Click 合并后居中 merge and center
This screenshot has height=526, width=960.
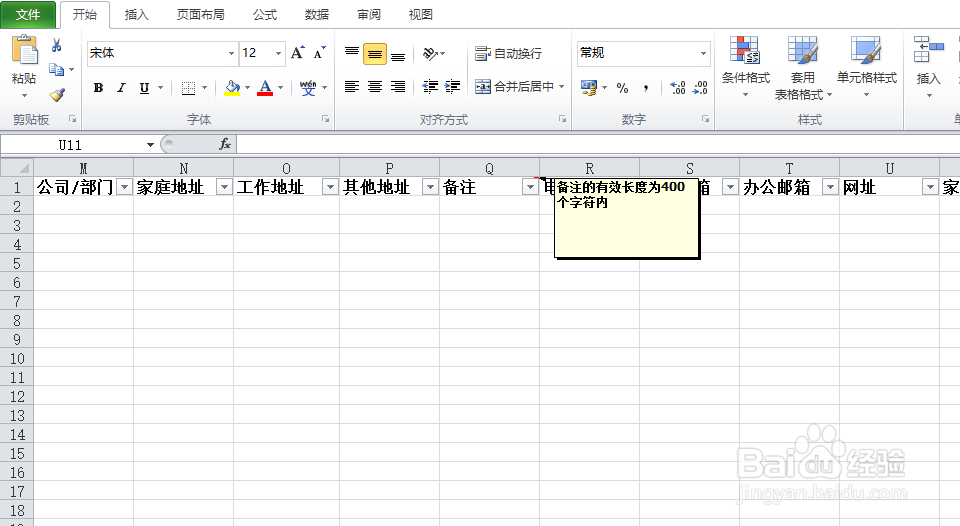(x=514, y=87)
